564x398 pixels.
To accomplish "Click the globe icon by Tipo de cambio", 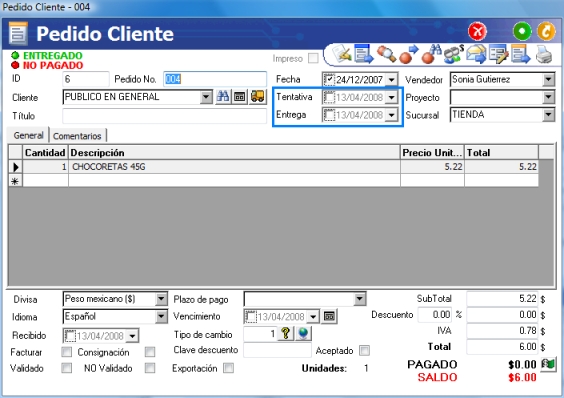I will 303,334.
